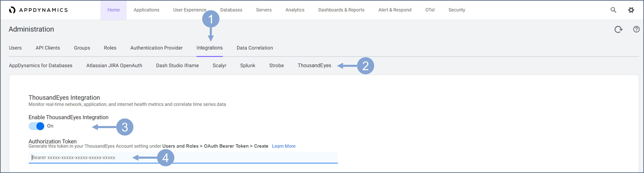Image resolution: width=644 pixels, height=173 pixels.
Task: Go to the Users tab
Action: [15, 48]
